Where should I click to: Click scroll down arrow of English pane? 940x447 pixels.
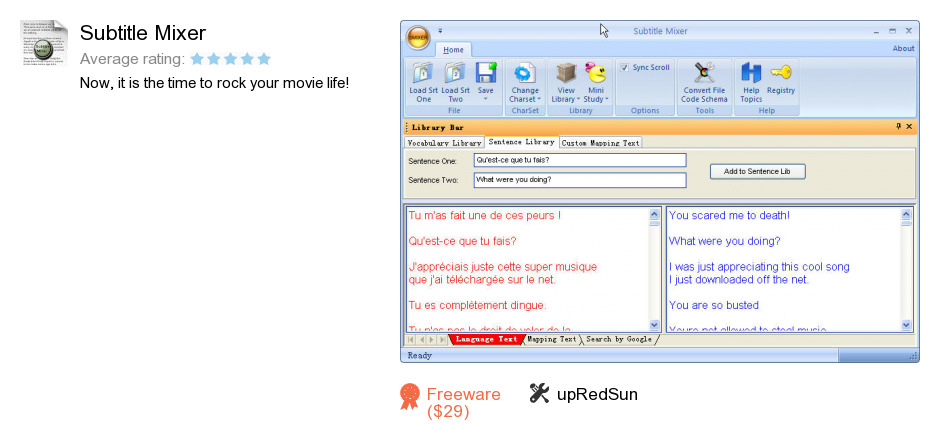(906, 325)
